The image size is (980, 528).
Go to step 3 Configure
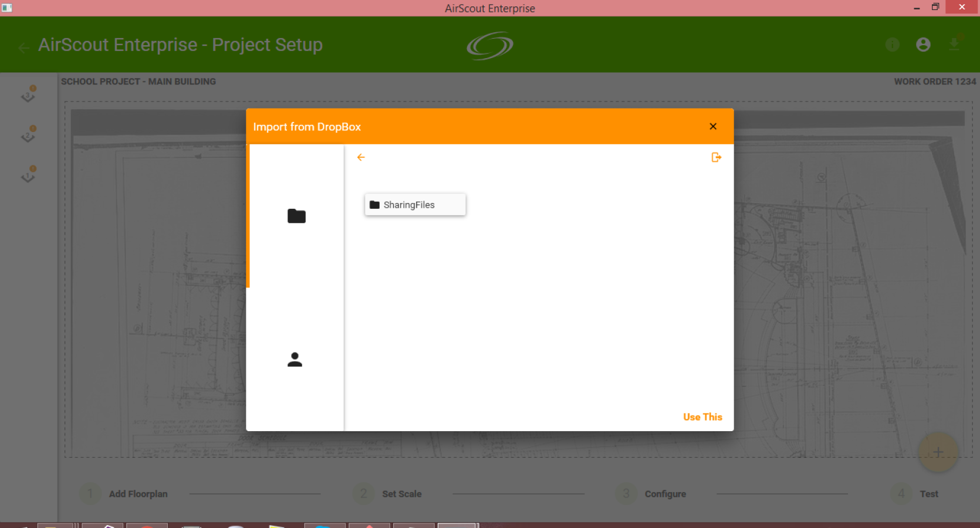[x=651, y=494]
